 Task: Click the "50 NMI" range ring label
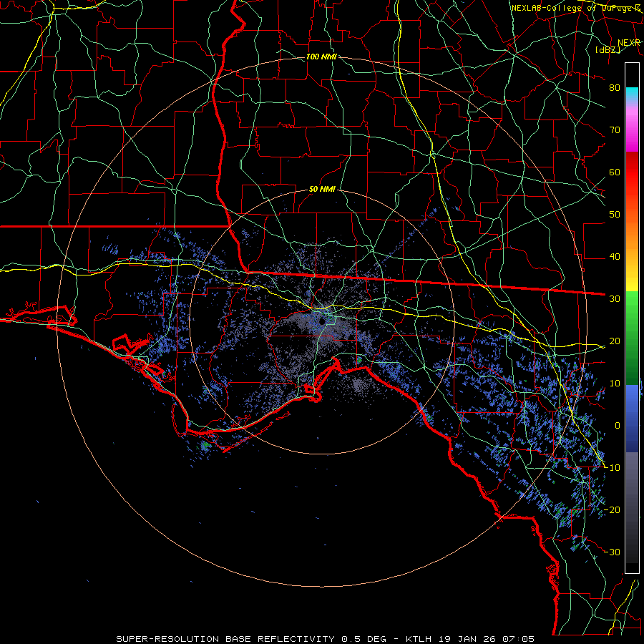322,190
